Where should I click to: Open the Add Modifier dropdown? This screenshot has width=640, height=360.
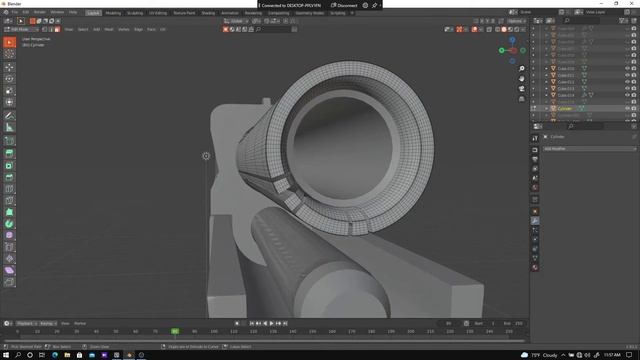pos(589,149)
